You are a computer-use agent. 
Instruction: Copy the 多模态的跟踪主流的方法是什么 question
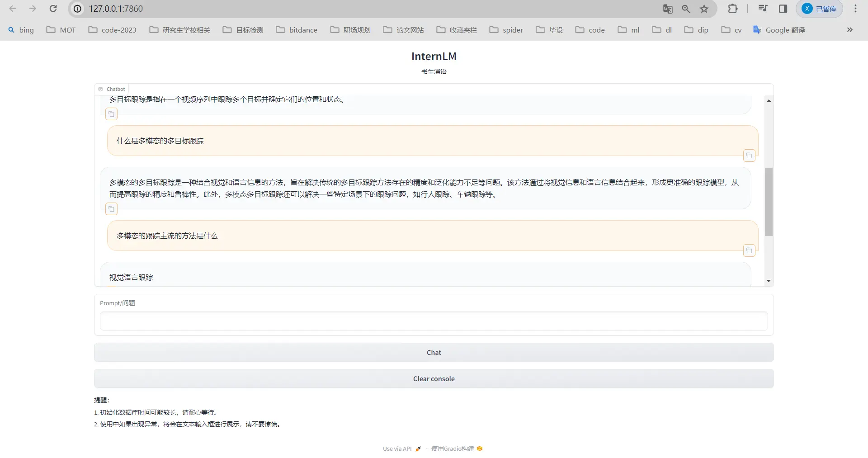click(749, 250)
